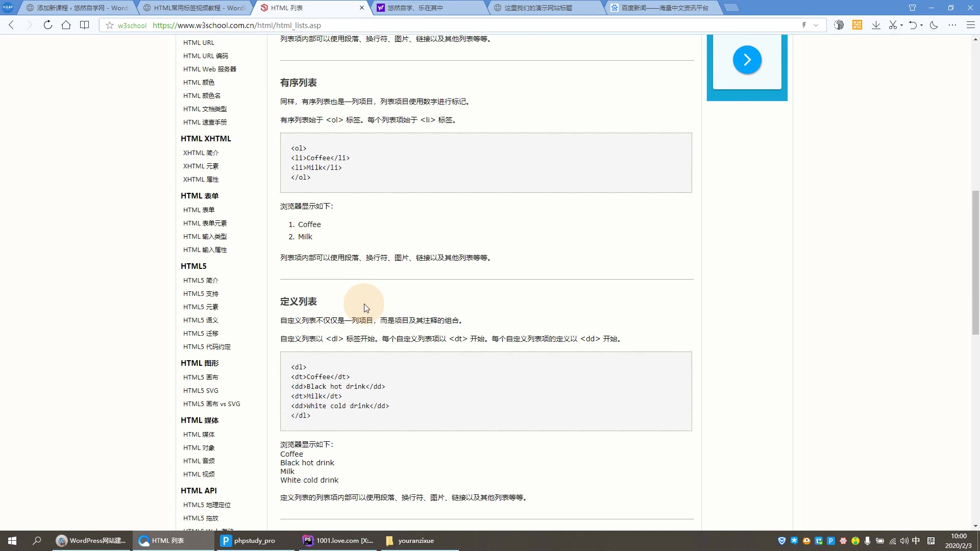980x551 pixels.
Task: Open the XHTML 简介 sidebar link
Action: (x=201, y=153)
